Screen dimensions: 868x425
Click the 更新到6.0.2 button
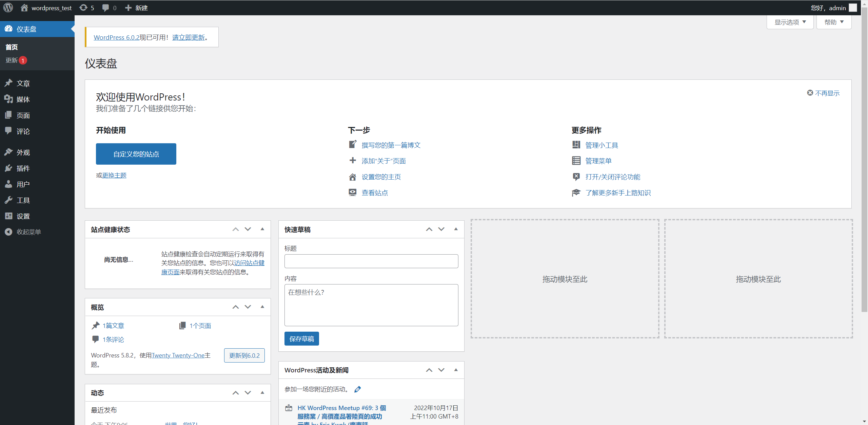[244, 355]
